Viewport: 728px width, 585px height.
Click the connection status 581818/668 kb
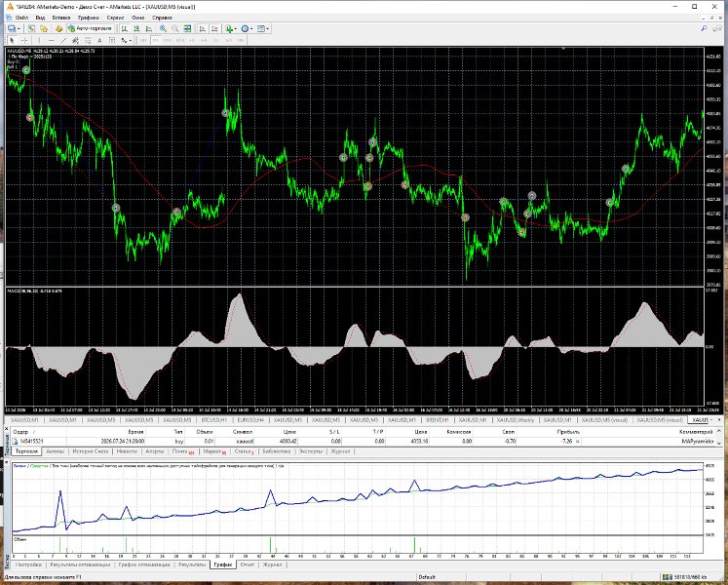click(x=684, y=577)
